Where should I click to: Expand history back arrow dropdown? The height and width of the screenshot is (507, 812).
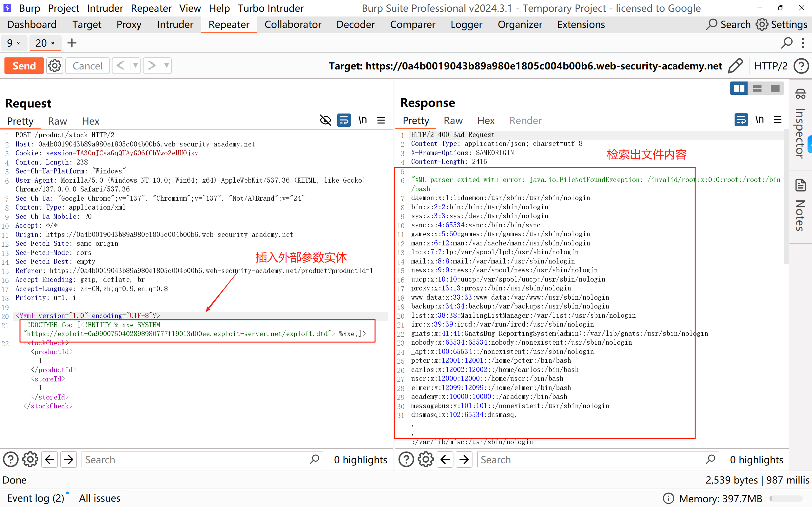pos(135,65)
